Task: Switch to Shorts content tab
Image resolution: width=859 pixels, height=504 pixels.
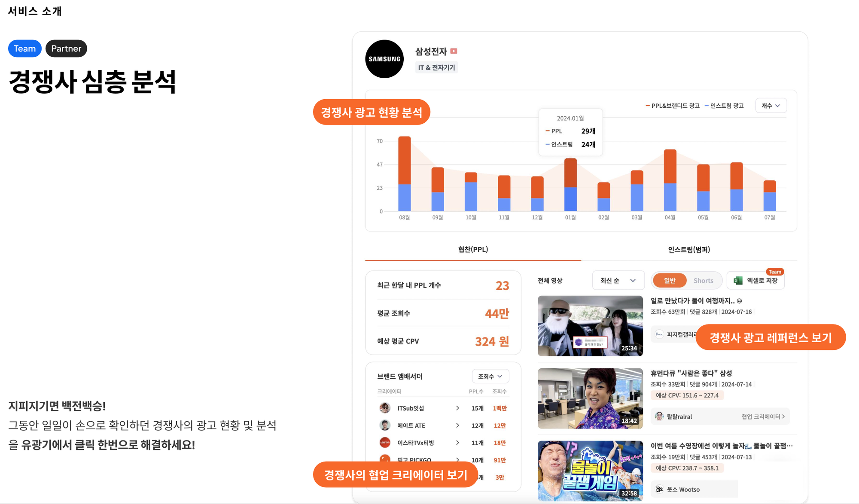Action: point(703,281)
